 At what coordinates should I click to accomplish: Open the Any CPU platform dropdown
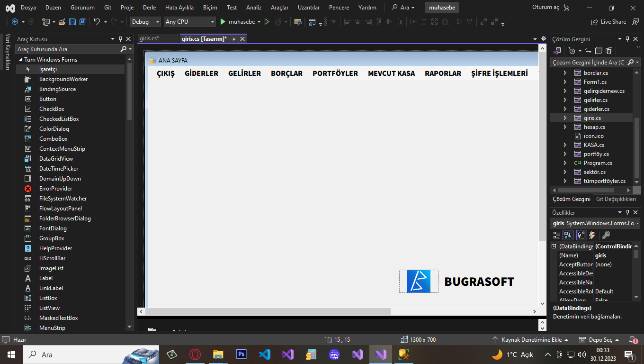[x=189, y=22]
